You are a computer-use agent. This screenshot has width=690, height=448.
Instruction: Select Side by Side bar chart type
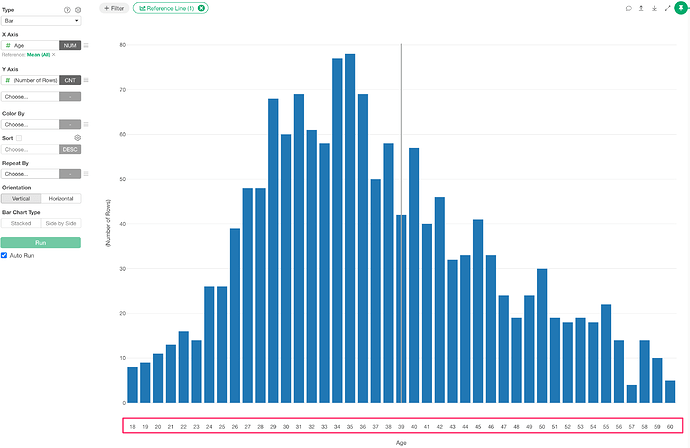pos(61,223)
